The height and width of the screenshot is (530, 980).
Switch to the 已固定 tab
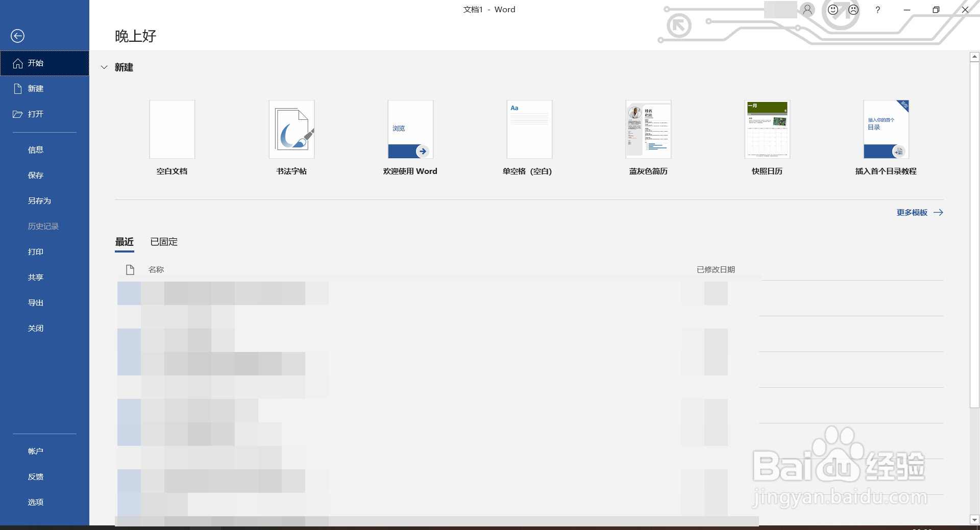163,241
